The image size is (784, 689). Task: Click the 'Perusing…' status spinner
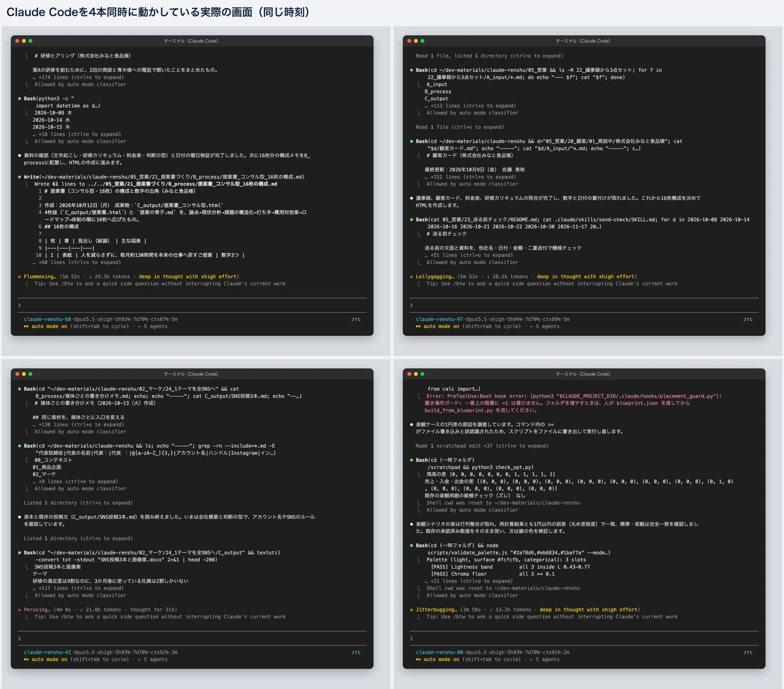pos(34,609)
